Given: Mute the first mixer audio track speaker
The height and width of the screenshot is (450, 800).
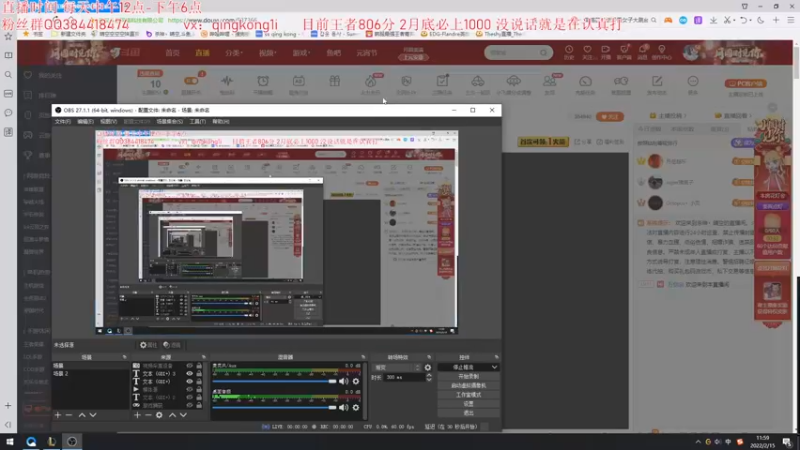Looking at the screenshot, I should coord(344,381).
